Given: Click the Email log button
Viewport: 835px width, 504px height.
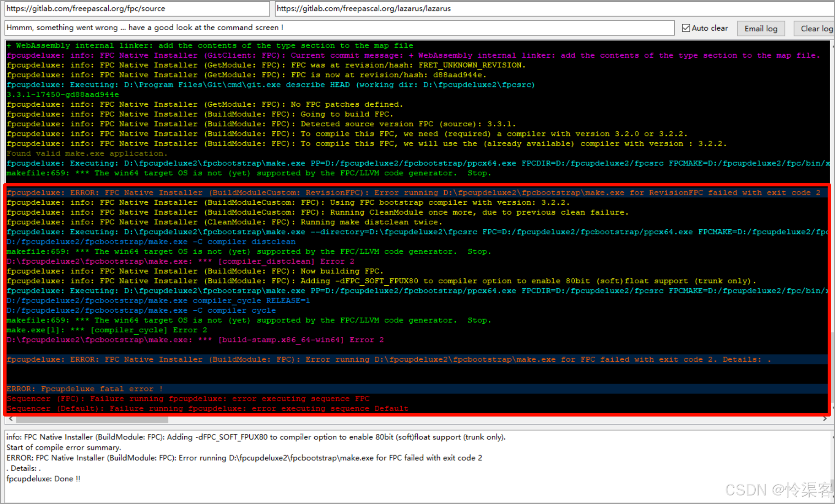Looking at the screenshot, I should point(760,29).
